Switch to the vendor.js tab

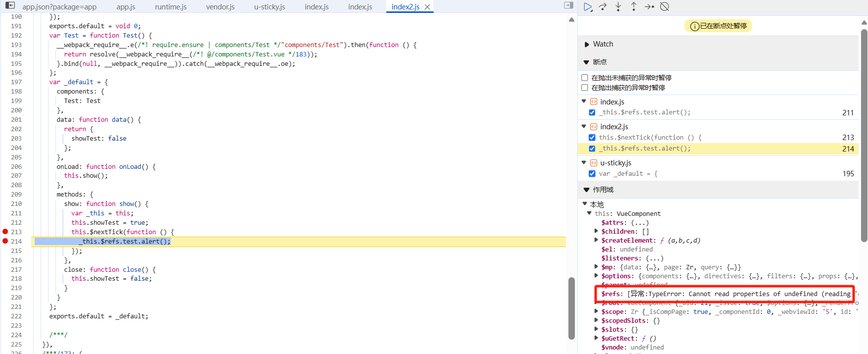point(220,7)
